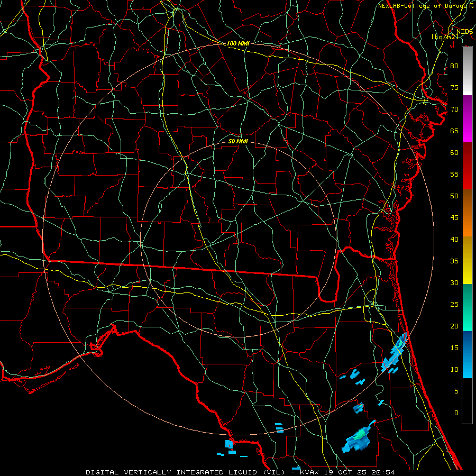Select the purple-magenta segment of the color bar
The width and height of the screenshot is (476, 476).
click(x=467, y=118)
